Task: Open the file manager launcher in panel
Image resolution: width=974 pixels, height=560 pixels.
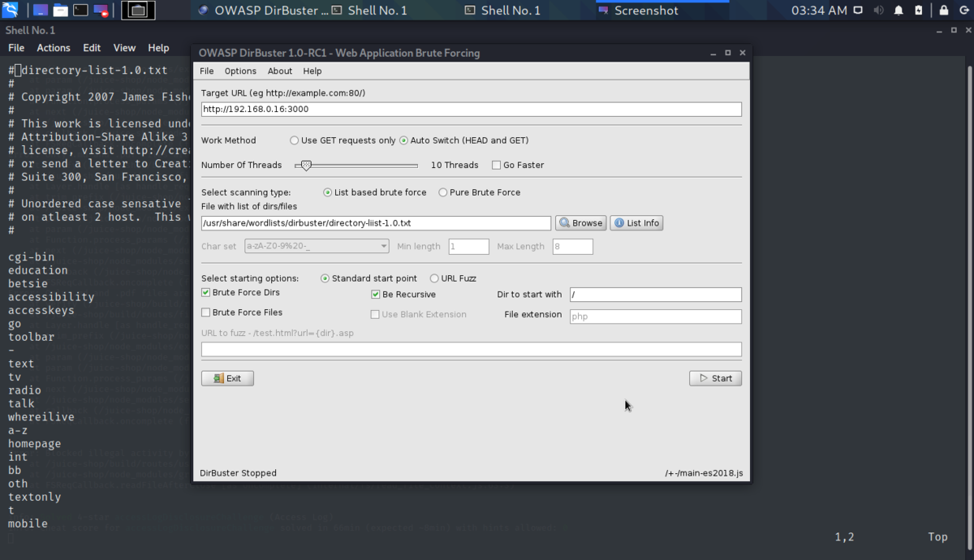Action: point(60,11)
